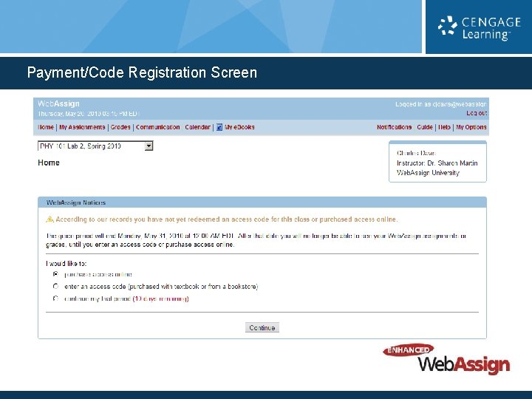
Task: View the Calendar page
Action: tap(197, 127)
